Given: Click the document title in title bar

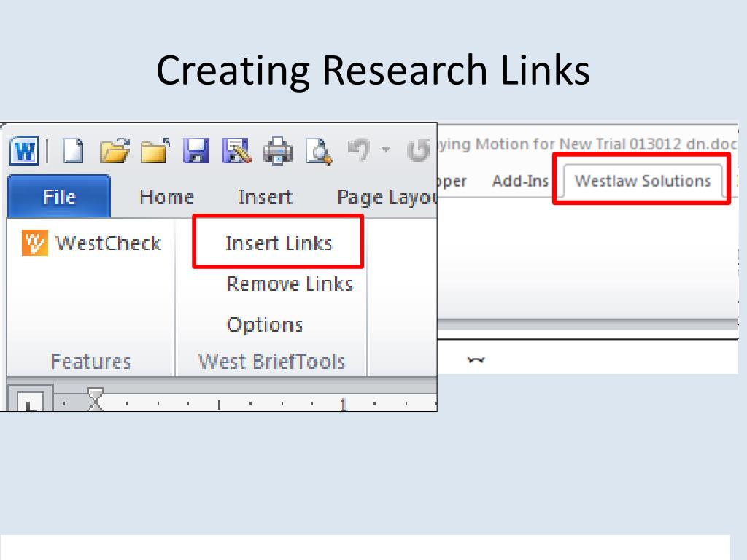Looking at the screenshot, I should click(x=587, y=144).
